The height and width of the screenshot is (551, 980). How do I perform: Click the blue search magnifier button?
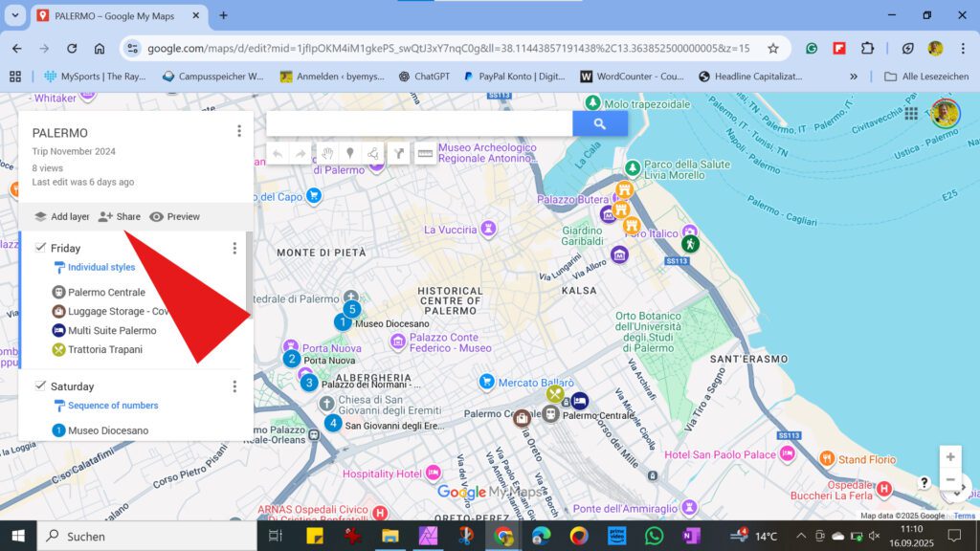pos(600,123)
